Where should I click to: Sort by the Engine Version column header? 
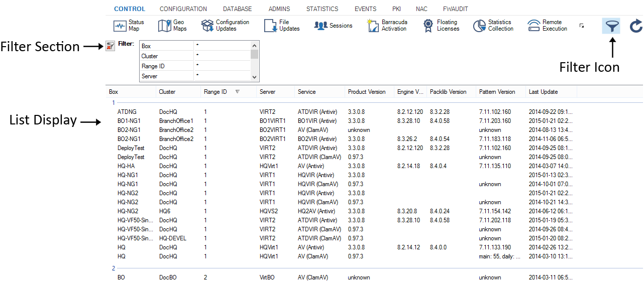(x=410, y=92)
